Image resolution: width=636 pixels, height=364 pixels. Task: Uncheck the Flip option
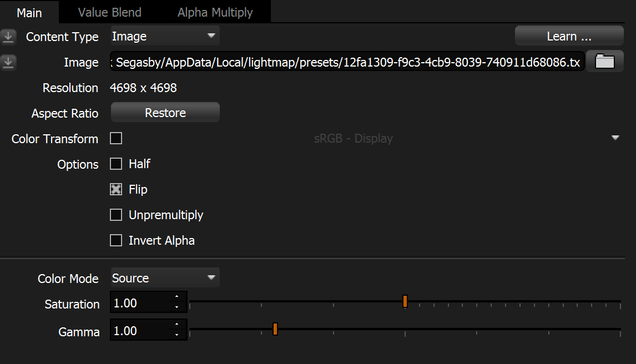pos(116,189)
